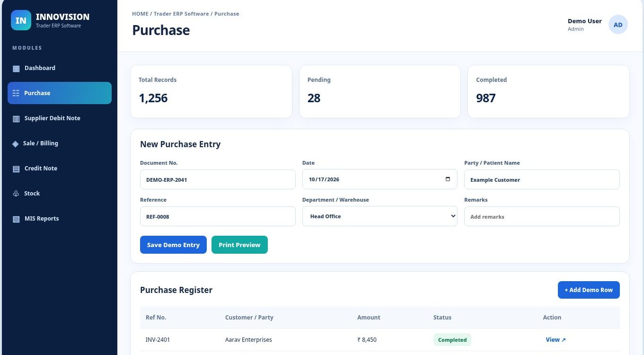Image resolution: width=644 pixels, height=355 pixels.
Task: Click the Supplier Debit Note icon
Action: tap(16, 118)
